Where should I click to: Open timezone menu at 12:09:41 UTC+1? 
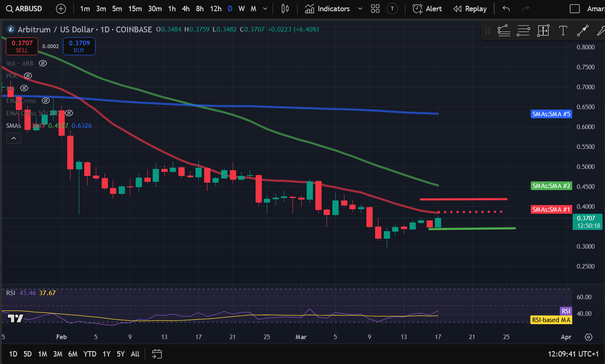click(x=573, y=354)
